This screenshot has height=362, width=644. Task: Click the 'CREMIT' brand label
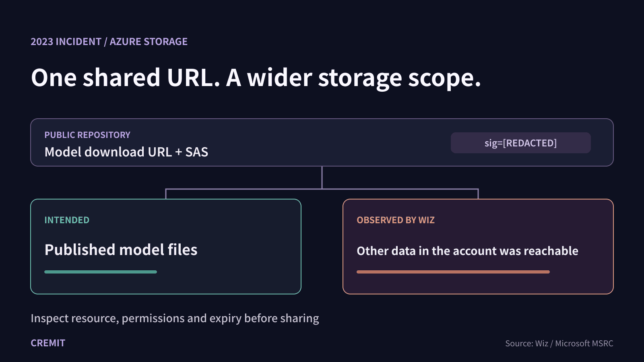(x=48, y=343)
